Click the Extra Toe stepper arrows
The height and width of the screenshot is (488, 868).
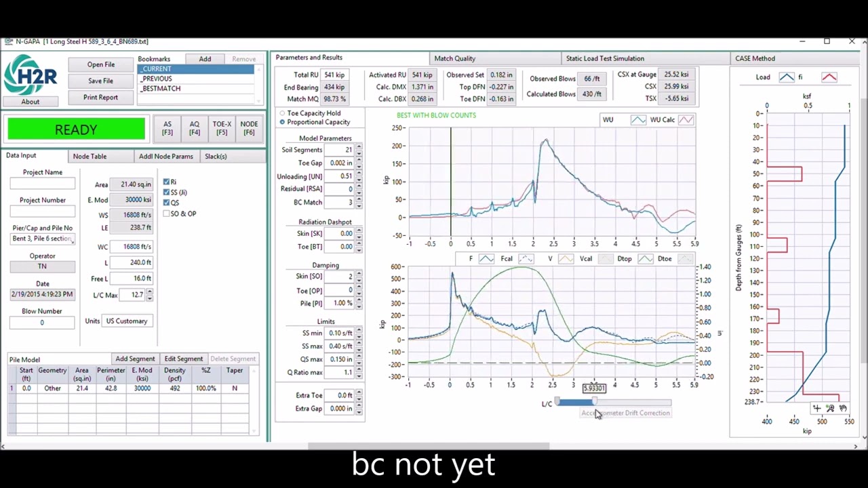point(359,395)
